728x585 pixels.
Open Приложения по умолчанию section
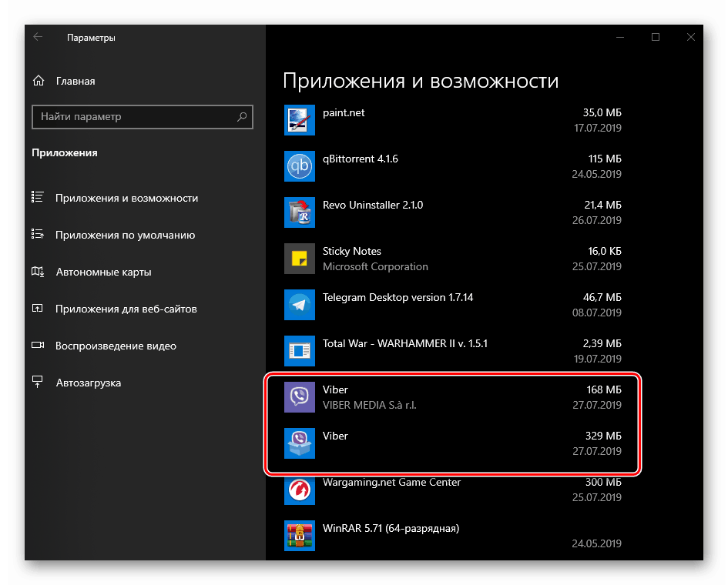[126, 236]
